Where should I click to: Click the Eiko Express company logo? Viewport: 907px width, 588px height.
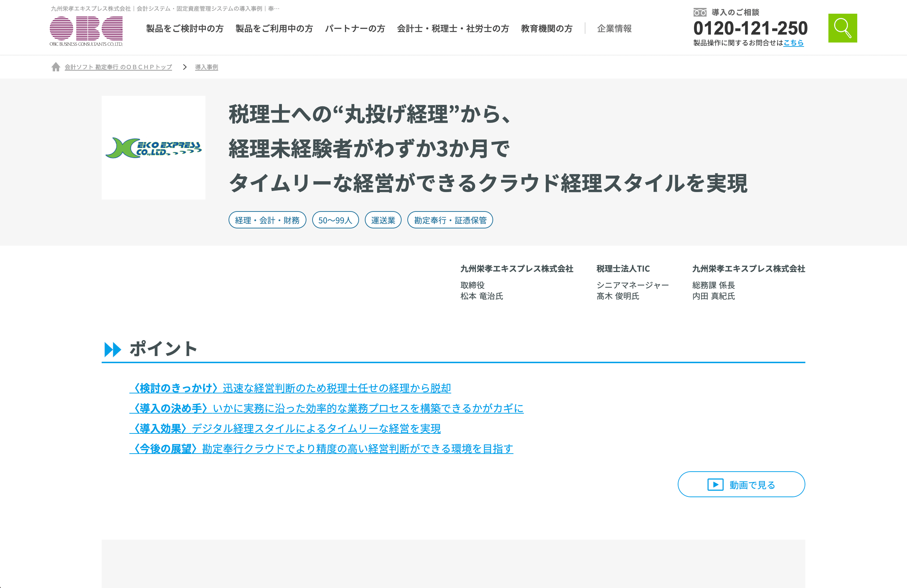click(153, 148)
